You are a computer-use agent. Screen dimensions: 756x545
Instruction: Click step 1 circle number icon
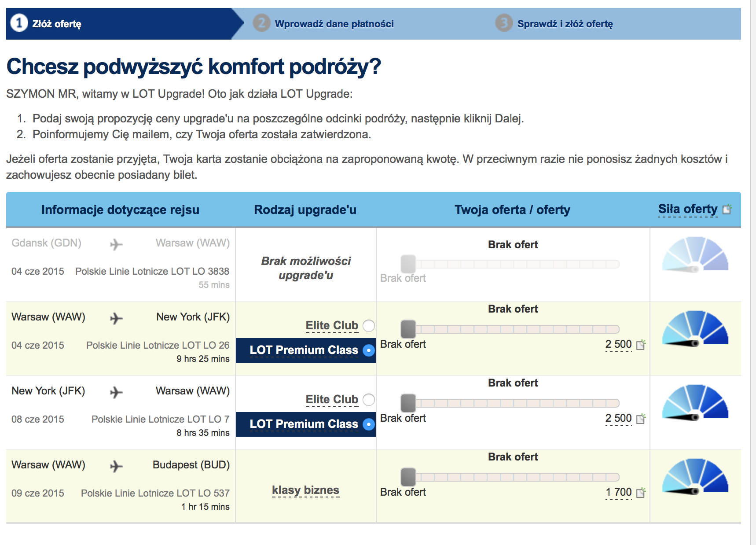click(19, 23)
